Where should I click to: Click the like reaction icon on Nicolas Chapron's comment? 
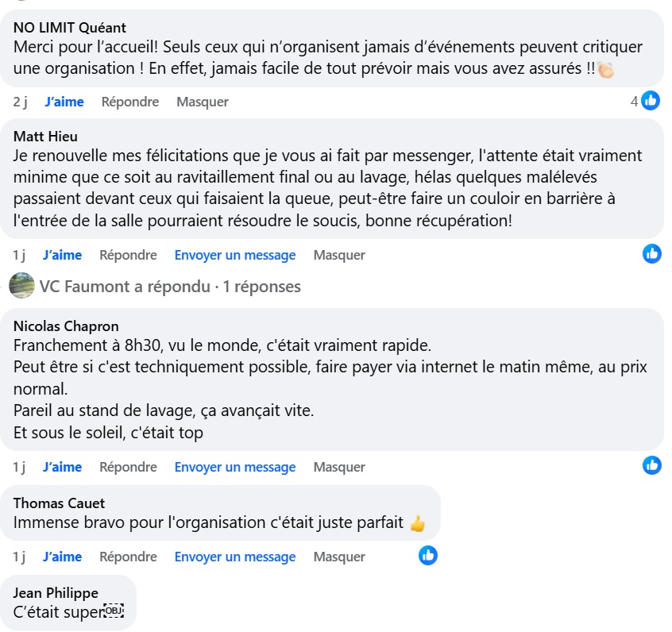pos(652,466)
